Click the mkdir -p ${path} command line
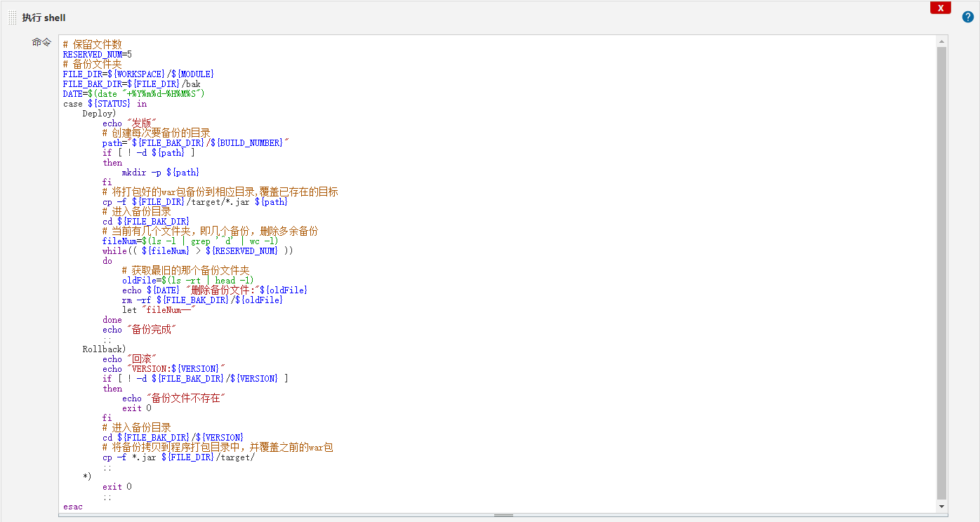Viewport: 980px width, 522px height. tap(161, 172)
